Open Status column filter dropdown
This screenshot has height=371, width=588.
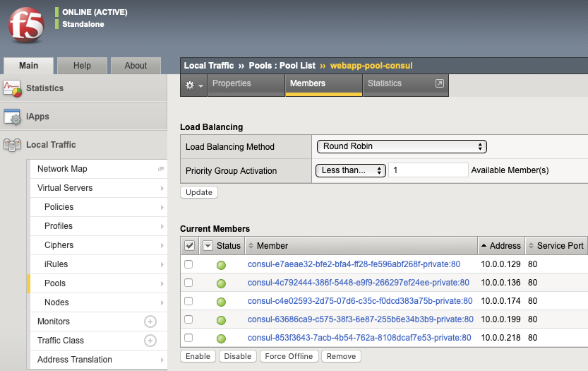(208, 246)
